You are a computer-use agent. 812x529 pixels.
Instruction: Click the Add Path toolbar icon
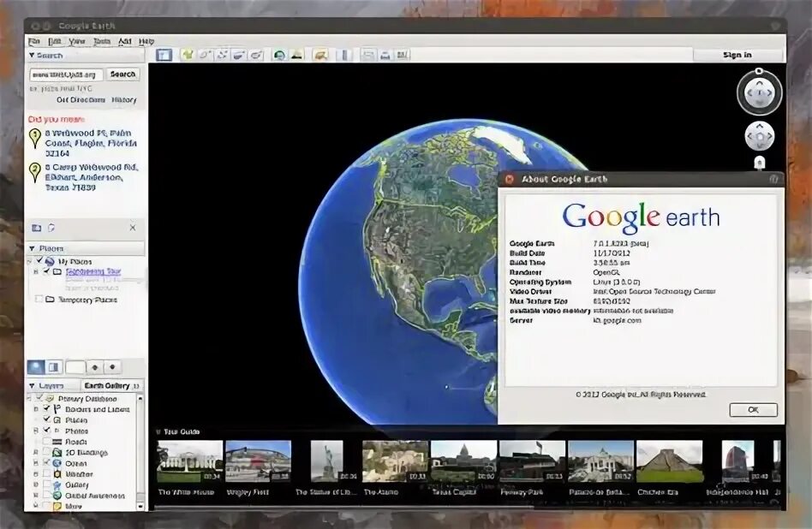click(x=222, y=54)
